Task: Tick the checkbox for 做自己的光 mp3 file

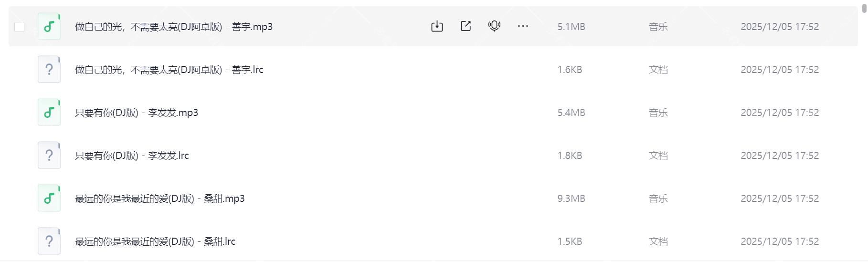Action: (x=20, y=27)
